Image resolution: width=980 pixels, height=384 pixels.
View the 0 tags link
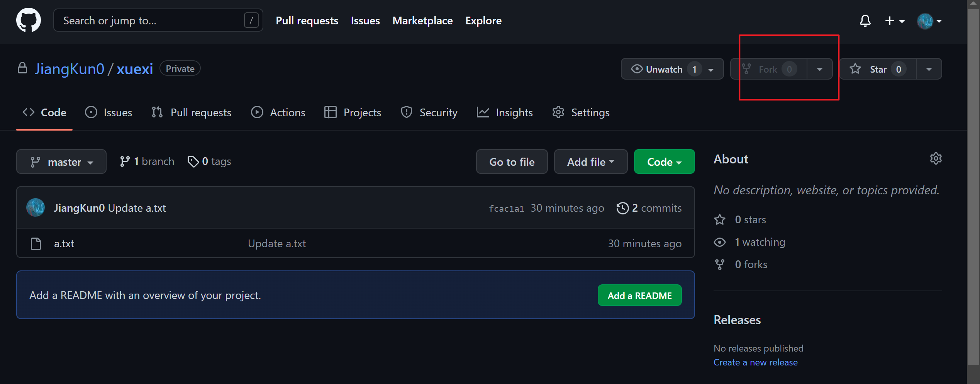(x=209, y=161)
